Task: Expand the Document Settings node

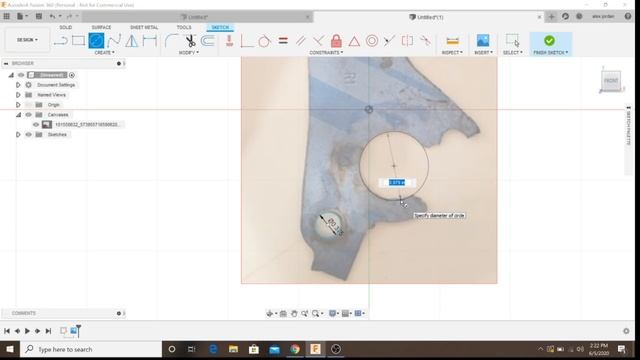Action: 18,85
